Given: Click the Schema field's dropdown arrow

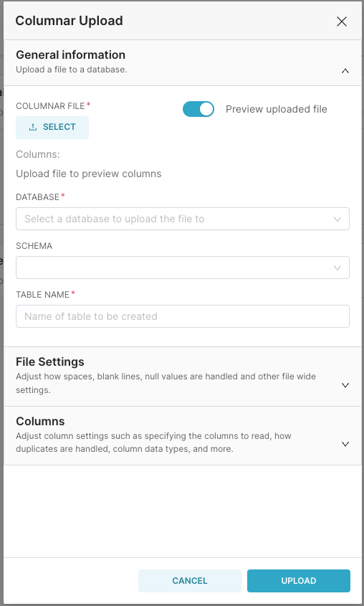Looking at the screenshot, I should click(x=337, y=268).
